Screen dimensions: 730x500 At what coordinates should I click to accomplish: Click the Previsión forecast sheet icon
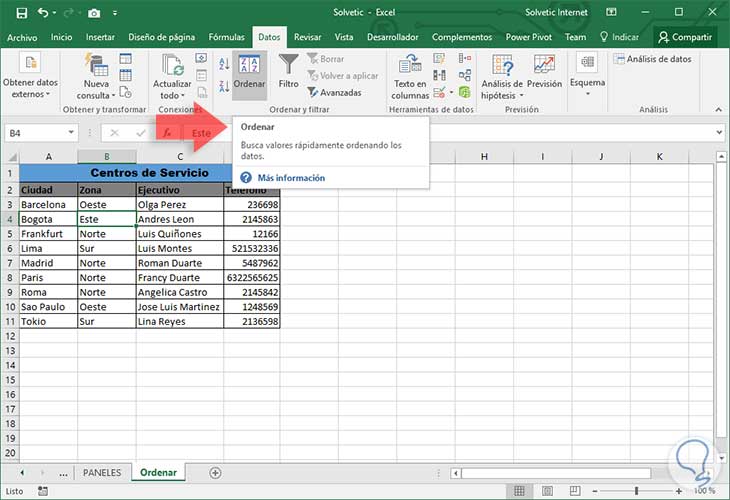pyautogui.click(x=544, y=71)
